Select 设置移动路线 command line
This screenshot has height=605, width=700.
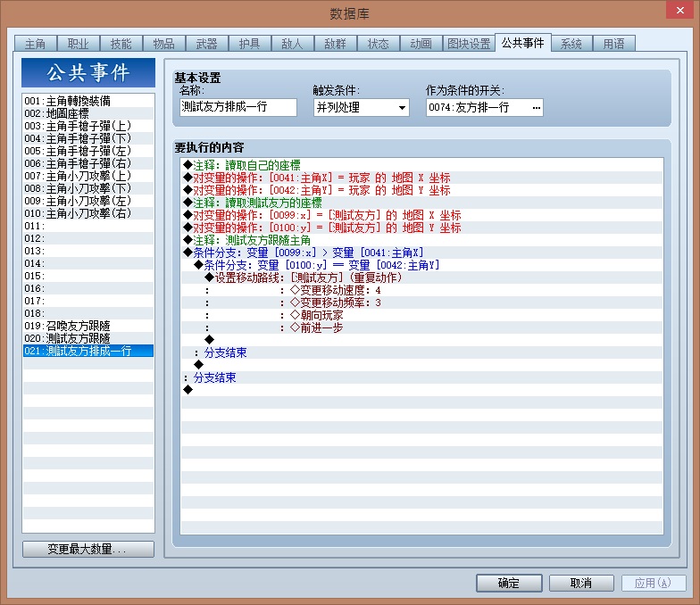(x=421, y=278)
